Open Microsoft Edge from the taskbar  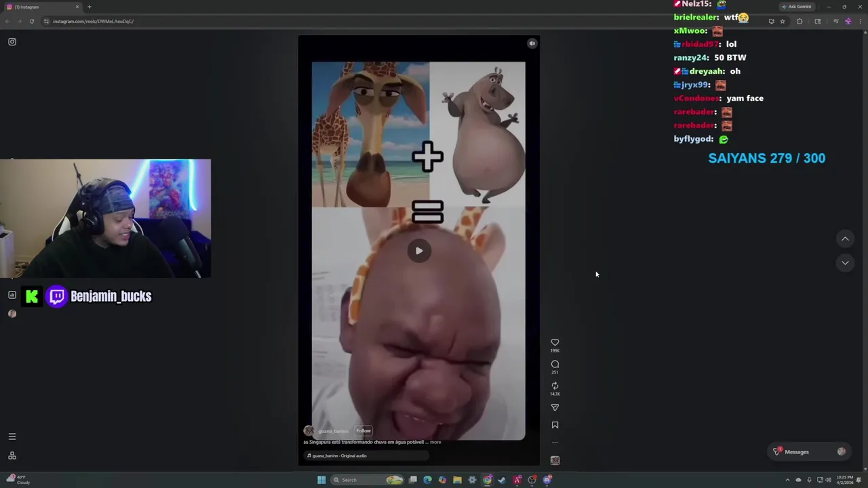(x=427, y=480)
